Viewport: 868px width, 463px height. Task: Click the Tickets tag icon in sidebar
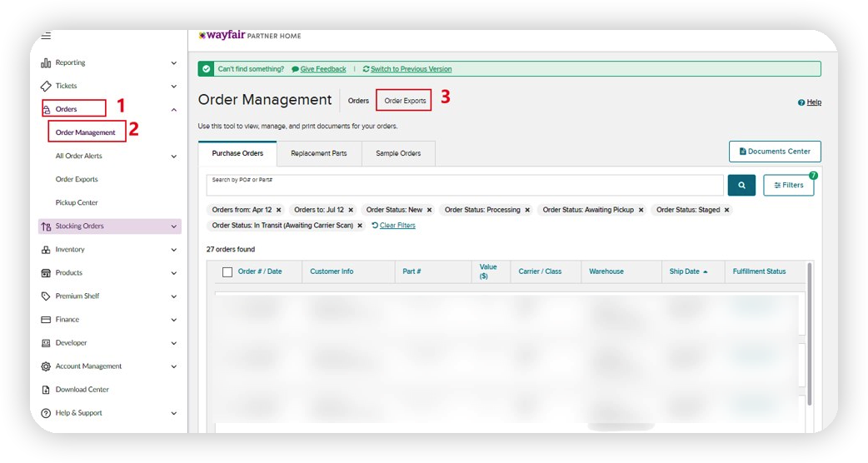(46, 87)
